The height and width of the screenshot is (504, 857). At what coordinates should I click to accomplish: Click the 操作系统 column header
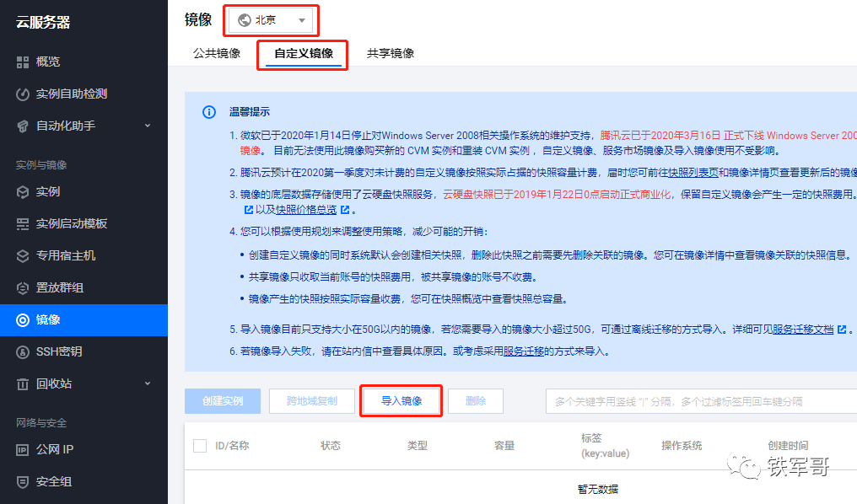(x=682, y=446)
